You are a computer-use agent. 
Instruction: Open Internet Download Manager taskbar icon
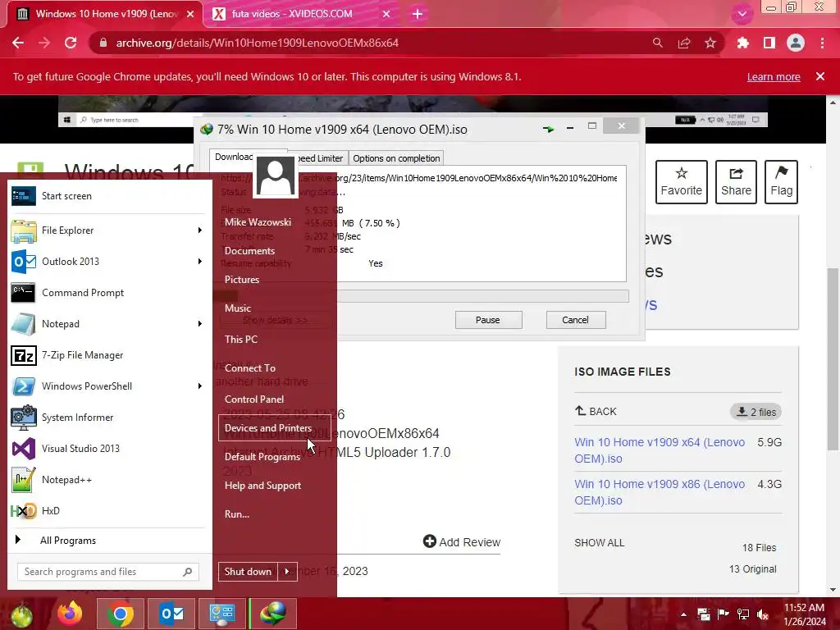pyautogui.click(x=273, y=614)
